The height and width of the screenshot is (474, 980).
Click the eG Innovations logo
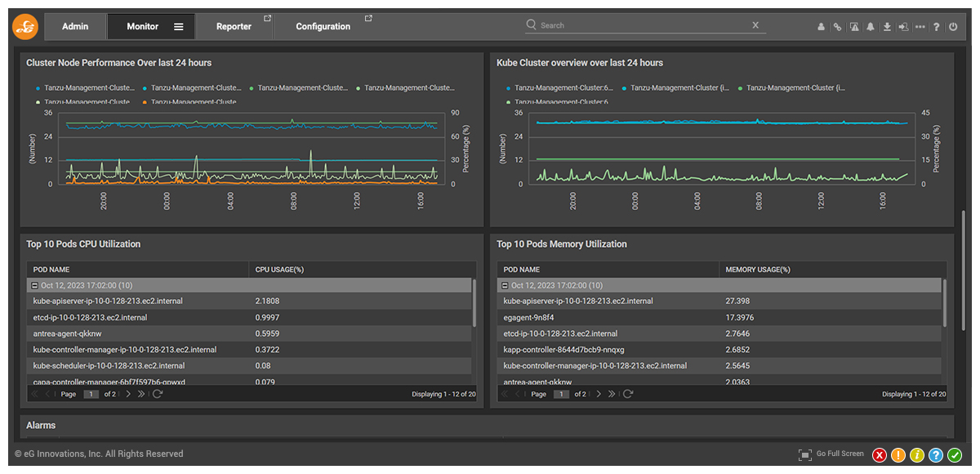[25, 26]
